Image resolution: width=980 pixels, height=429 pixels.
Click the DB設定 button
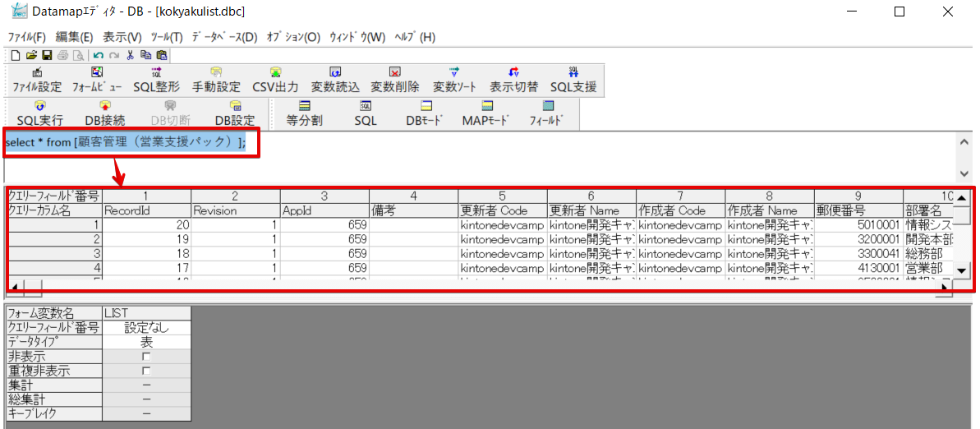pyautogui.click(x=235, y=113)
